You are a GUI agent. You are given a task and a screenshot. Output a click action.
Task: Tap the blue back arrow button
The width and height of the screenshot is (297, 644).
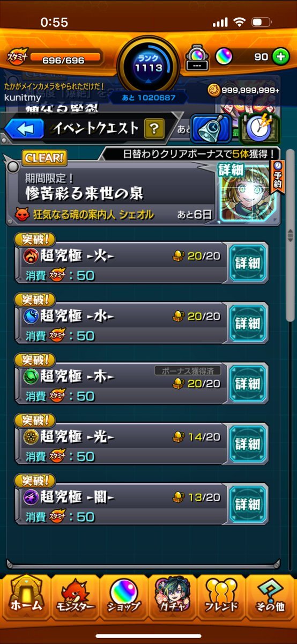click(24, 129)
